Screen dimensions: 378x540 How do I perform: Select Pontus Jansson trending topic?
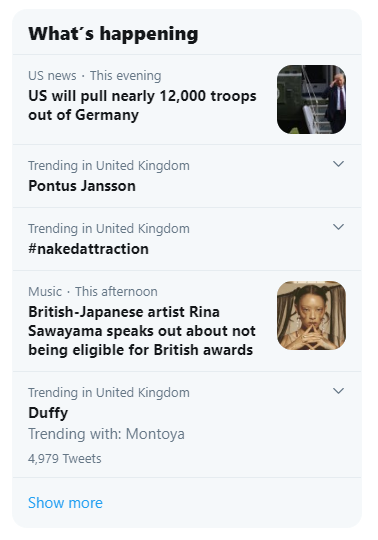pos(82,186)
